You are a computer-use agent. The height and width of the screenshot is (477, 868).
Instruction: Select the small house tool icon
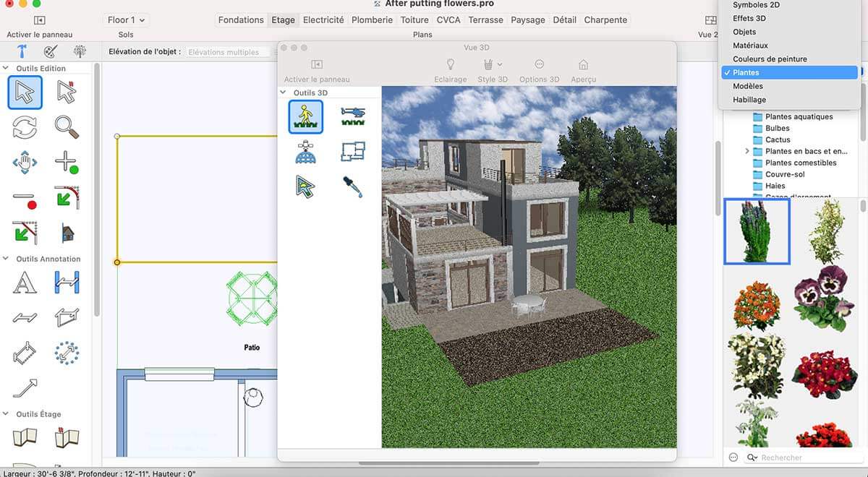click(67, 233)
